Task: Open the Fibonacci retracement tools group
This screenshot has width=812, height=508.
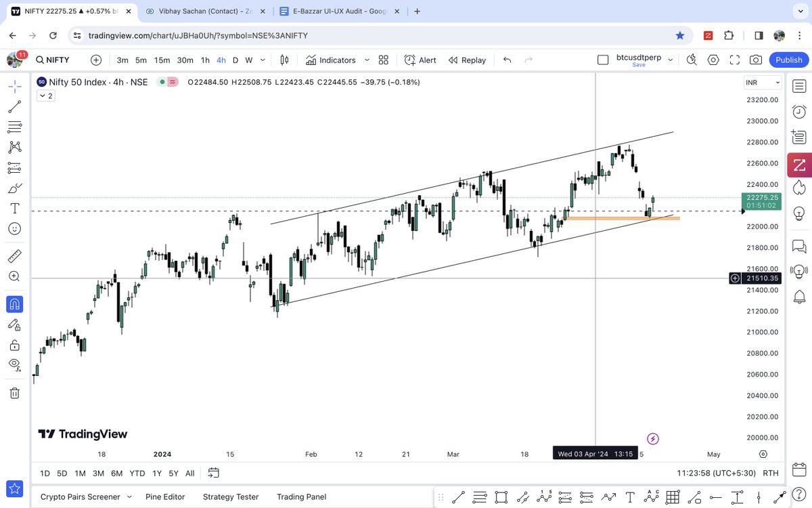Action: pos(14,127)
